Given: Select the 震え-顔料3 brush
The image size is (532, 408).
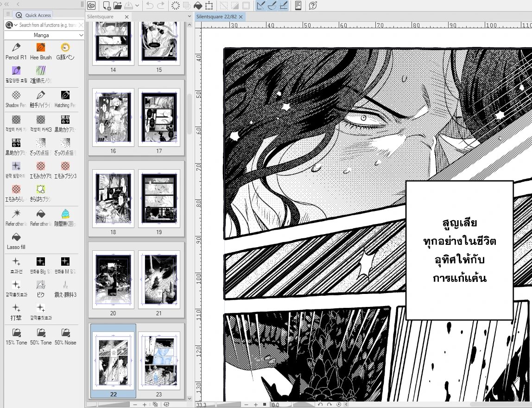Looking at the screenshot, I should [x=65, y=289].
